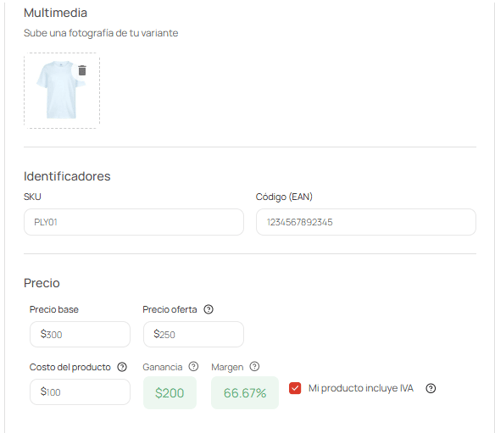Click the $200 Ganancia value box
495x433 pixels.
click(x=170, y=393)
